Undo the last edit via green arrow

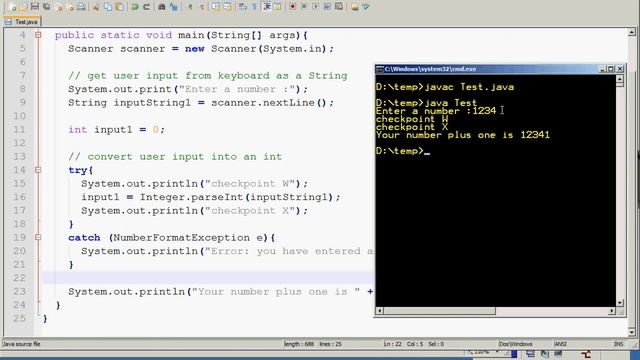pyautogui.click(x=135, y=7)
